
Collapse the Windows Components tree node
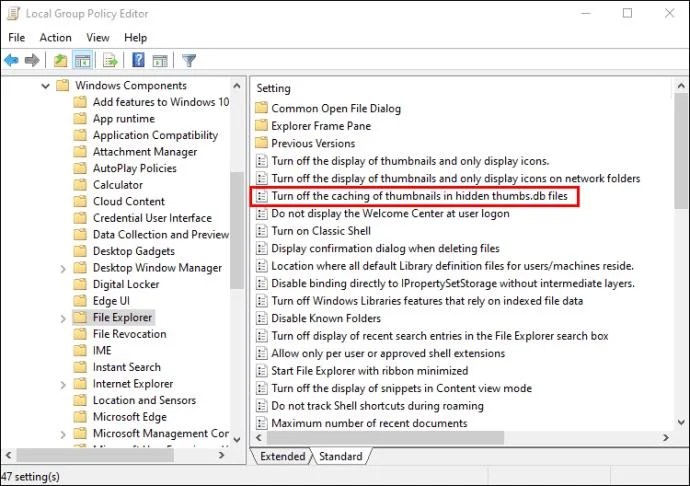pyautogui.click(x=45, y=85)
